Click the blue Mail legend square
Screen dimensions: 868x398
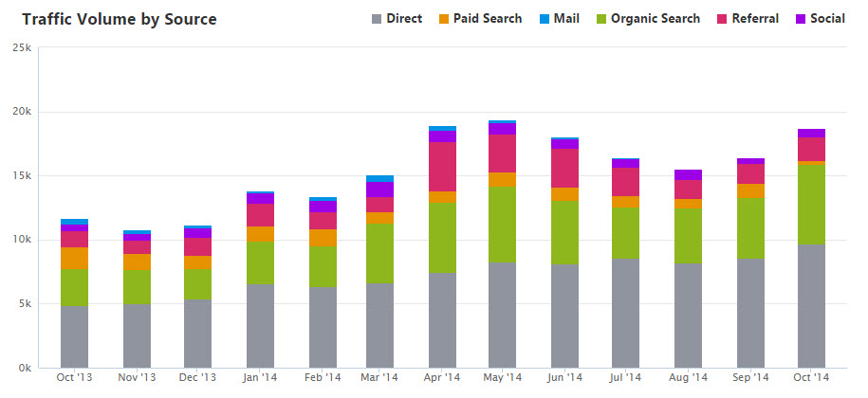point(545,19)
